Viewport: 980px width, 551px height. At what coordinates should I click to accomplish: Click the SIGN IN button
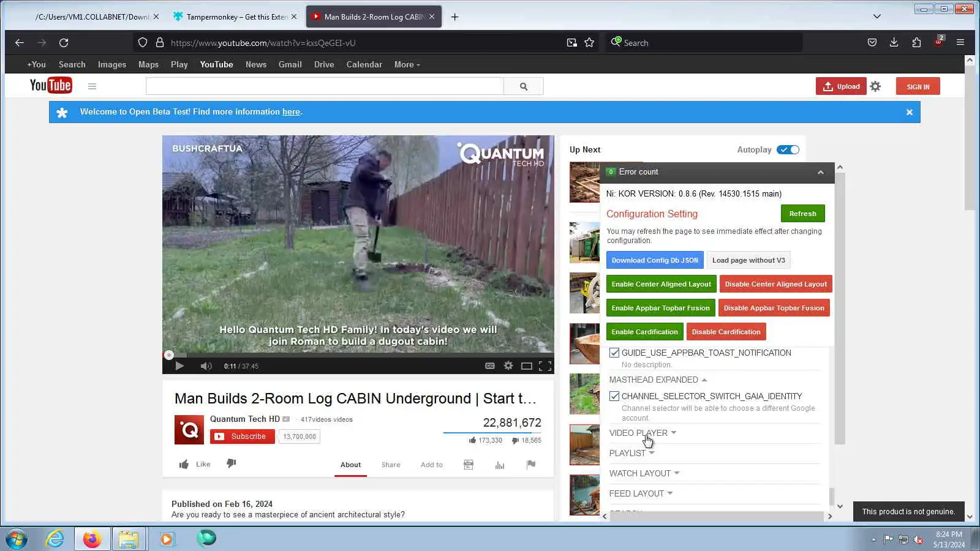(918, 86)
